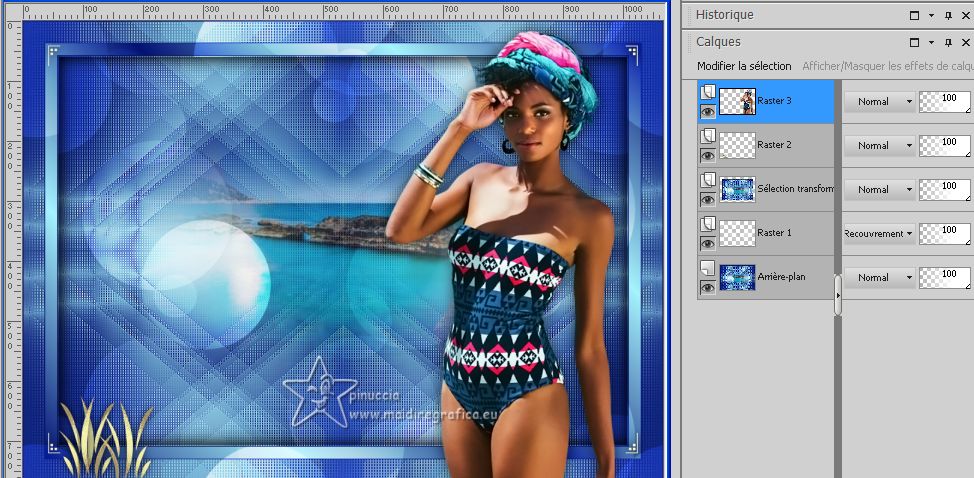This screenshot has width=974, height=478.
Task: Click the Raster 1 layer type icon
Action: pyautogui.click(x=708, y=224)
